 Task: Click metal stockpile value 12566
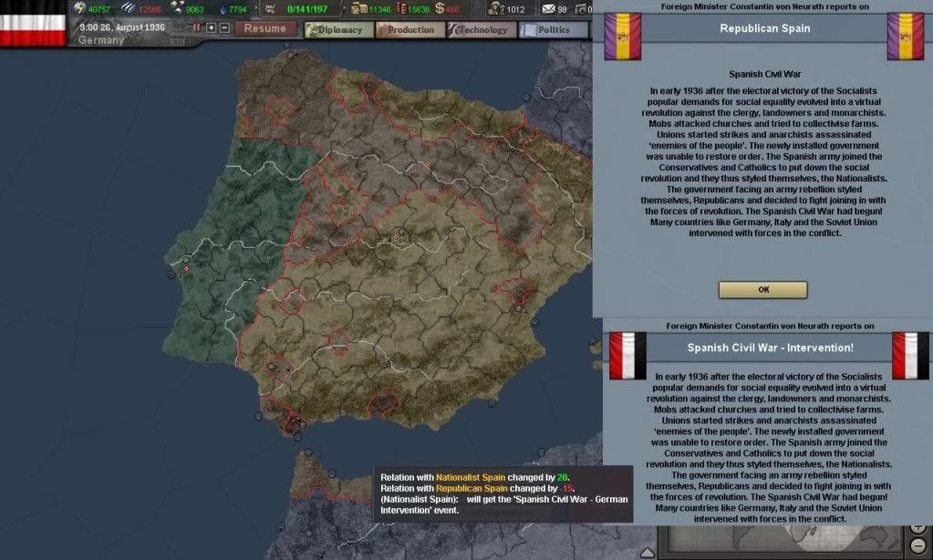(150, 9)
